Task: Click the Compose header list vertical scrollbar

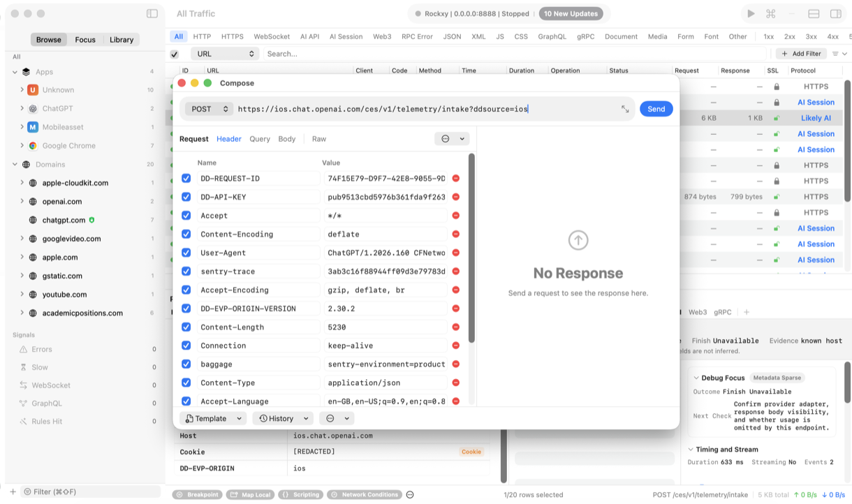Action: 471,248
